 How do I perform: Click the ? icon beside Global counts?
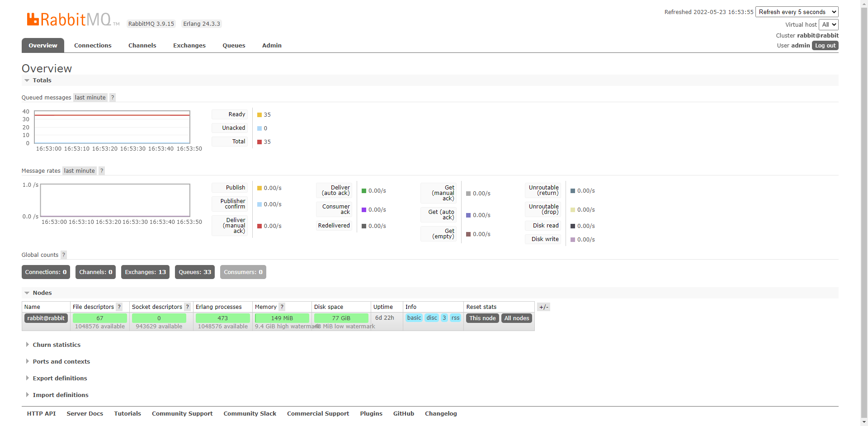point(63,255)
